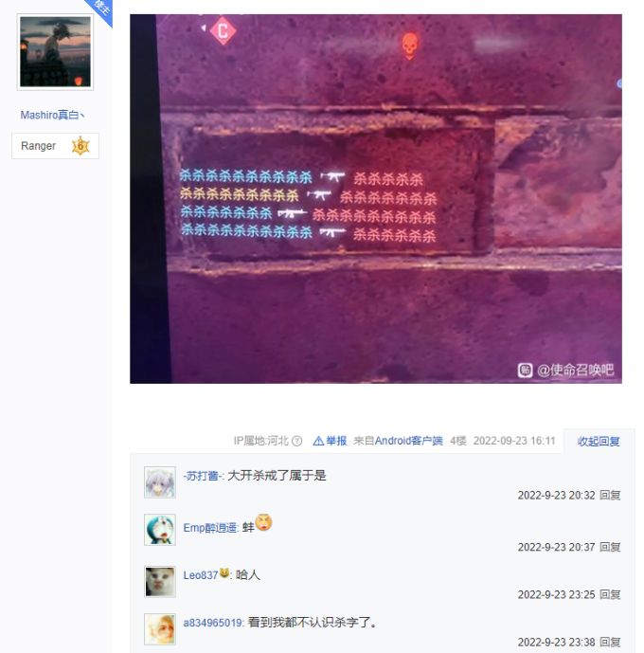The height and width of the screenshot is (653, 644).
Task: Click a834965019's avatar
Action: click(160, 629)
